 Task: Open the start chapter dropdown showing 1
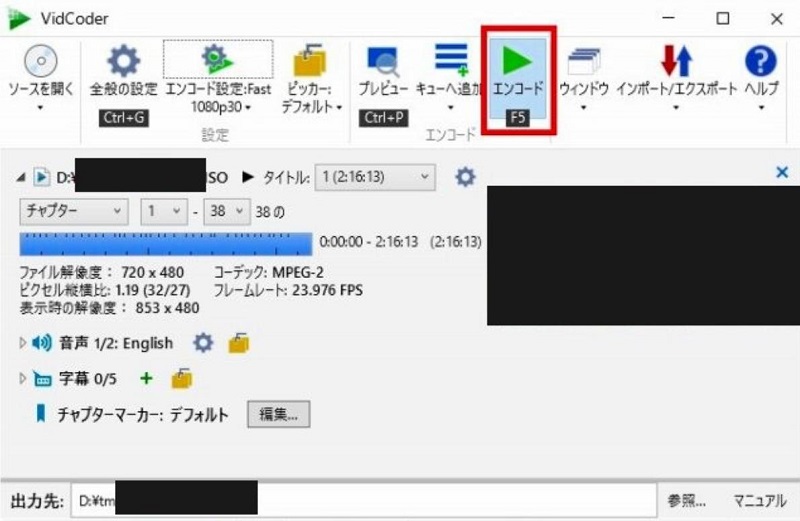[x=164, y=211]
